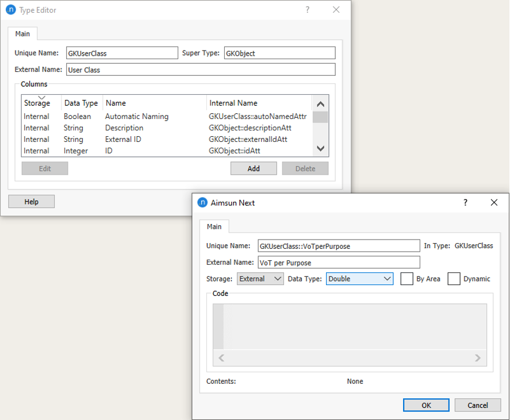
Task: Click GKObject::externalIdAtt internal name cell
Action: click(248, 139)
